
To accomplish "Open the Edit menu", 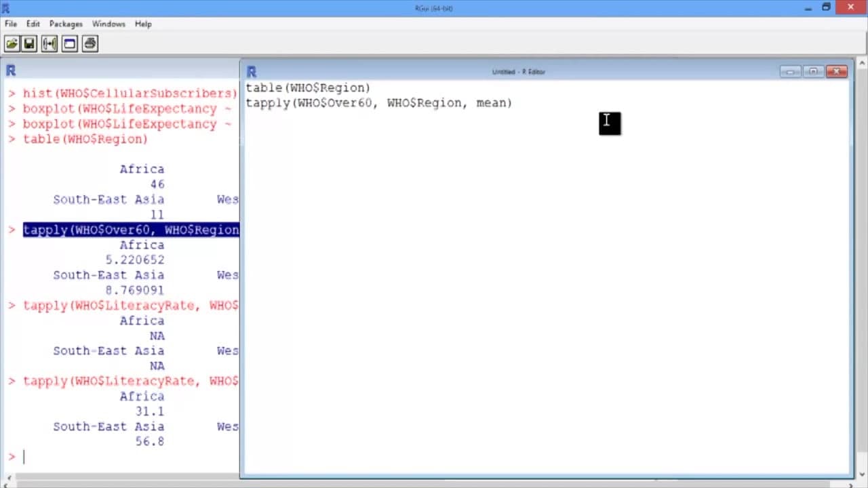I will (33, 24).
